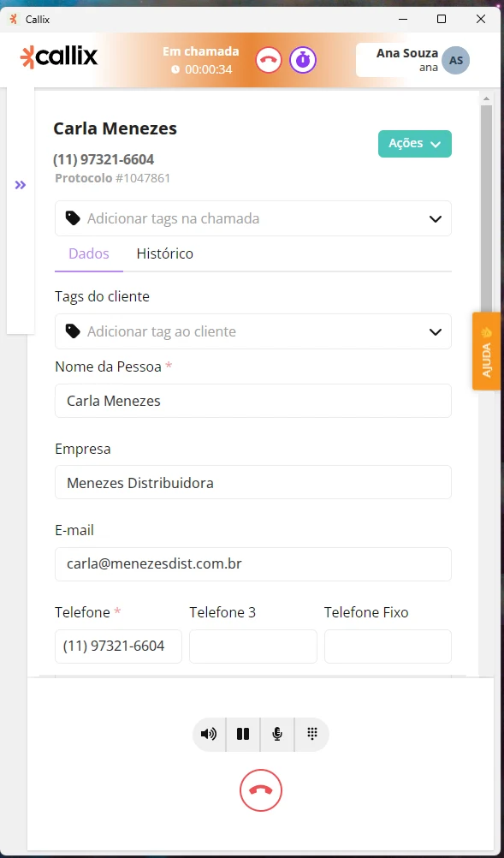Hang up using the header red phone icon
Screen dimensions: 504x858
(269, 60)
